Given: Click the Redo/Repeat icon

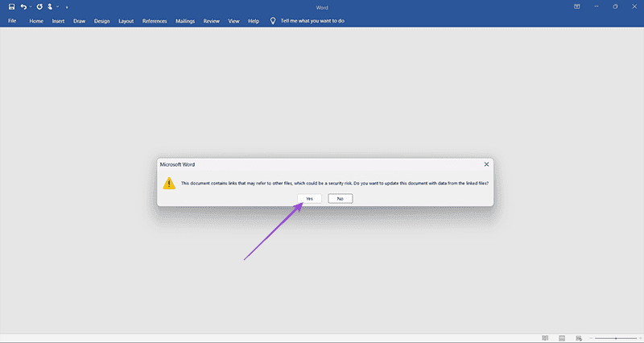Looking at the screenshot, I should [39, 6].
